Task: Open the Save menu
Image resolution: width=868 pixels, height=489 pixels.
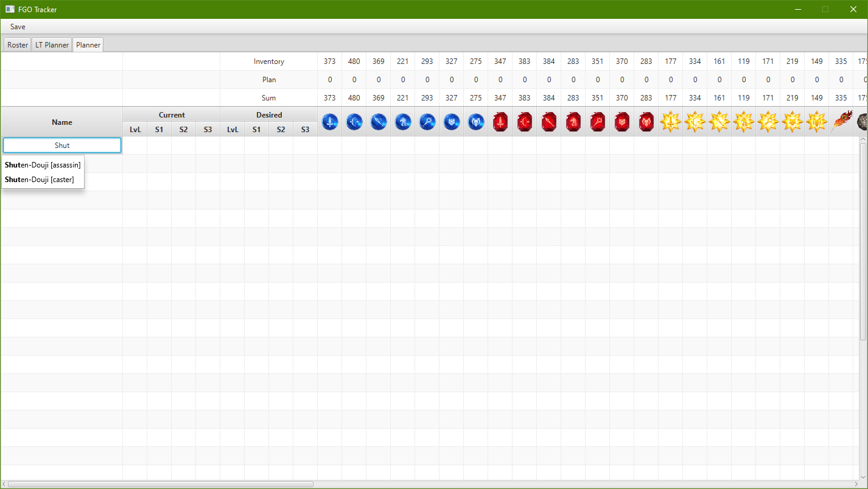Action: tap(18, 27)
